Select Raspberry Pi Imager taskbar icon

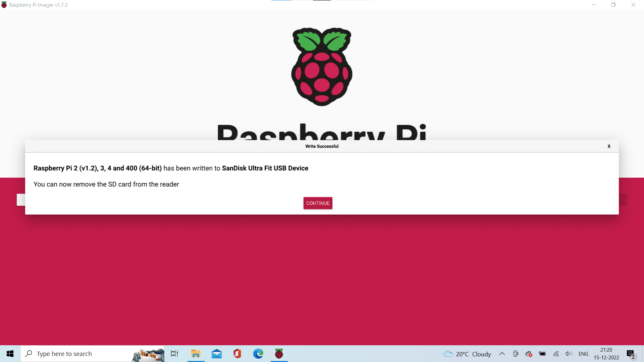click(279, 354)
